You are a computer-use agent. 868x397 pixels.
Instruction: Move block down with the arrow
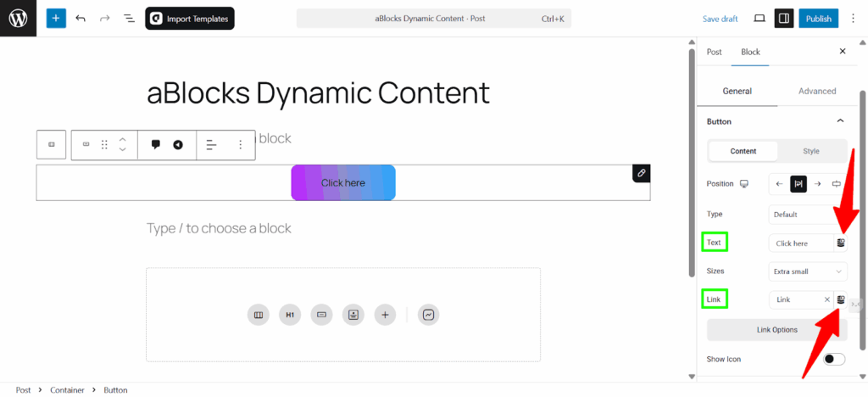(x=123, y=150)
